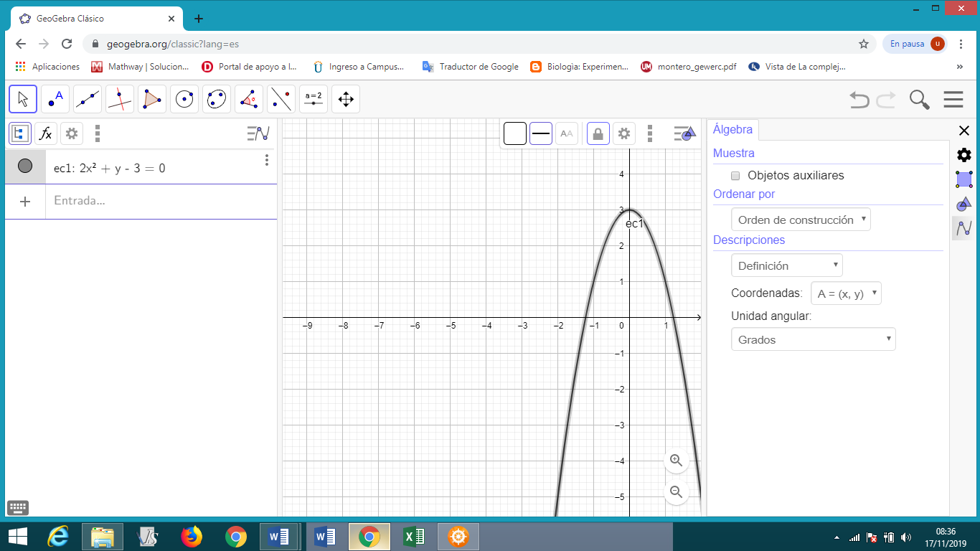Select the Move Graphics View tool

click(x=345, y=99)
